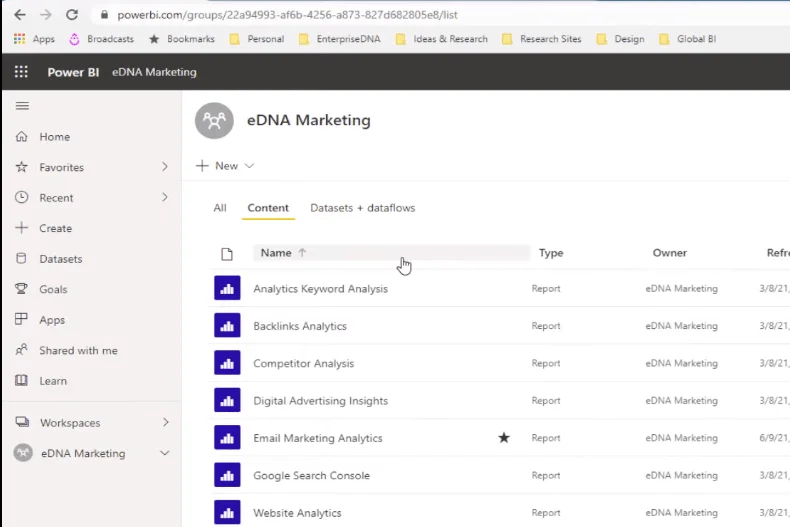Expand Workspaces flyout chevron
This screenshot has height=527, width=790.
click(x=166, y=422)
